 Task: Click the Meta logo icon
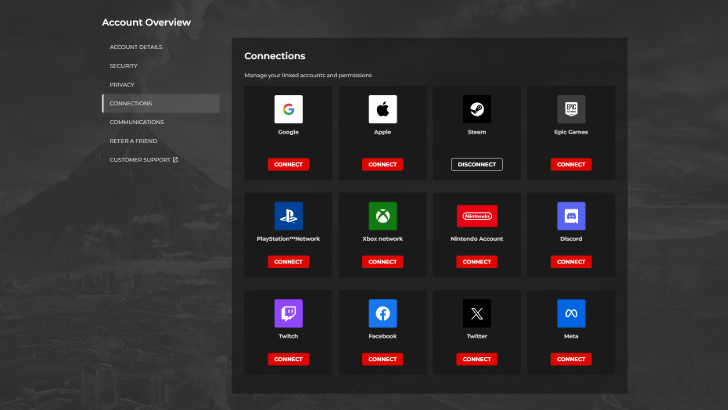point(571,313)
